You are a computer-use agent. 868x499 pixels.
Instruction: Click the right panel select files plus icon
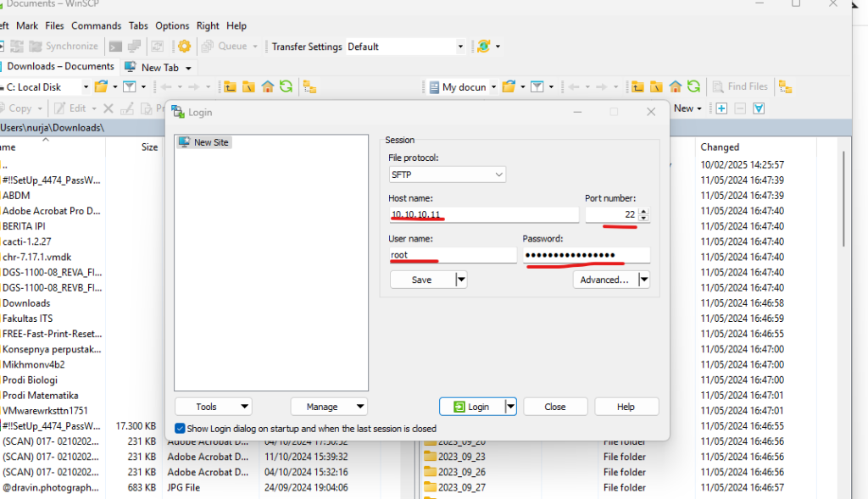[x=721, y=108]
